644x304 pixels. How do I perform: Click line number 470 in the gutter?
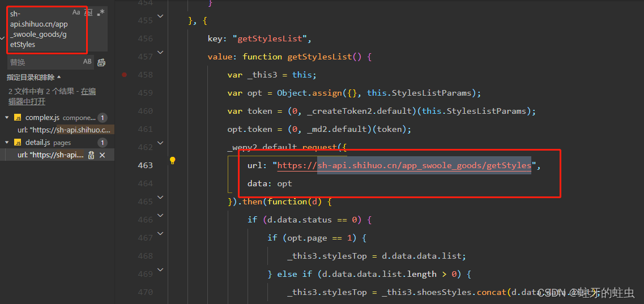(145, 292)
